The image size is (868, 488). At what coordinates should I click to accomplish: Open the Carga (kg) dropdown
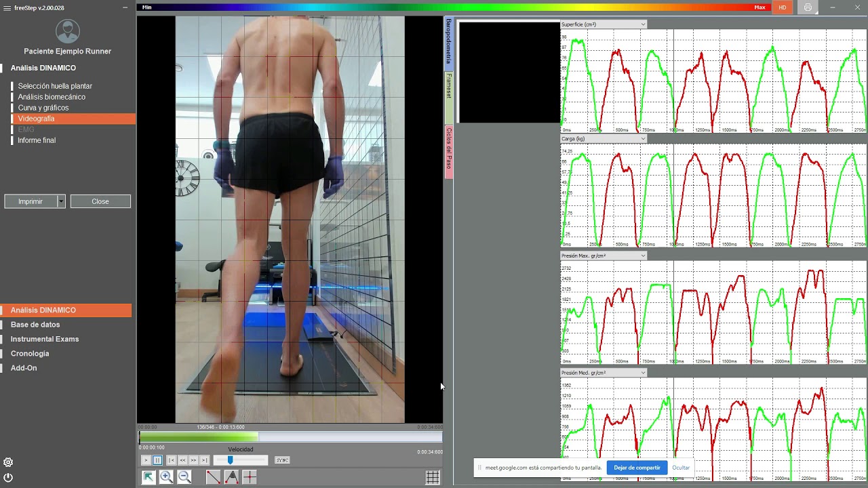point(604,139)
